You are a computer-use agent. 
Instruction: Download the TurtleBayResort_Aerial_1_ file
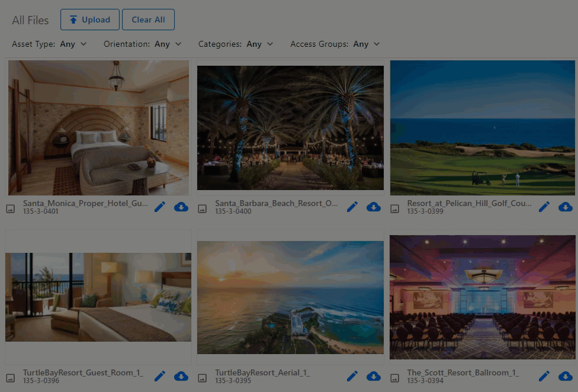point(374,376)
